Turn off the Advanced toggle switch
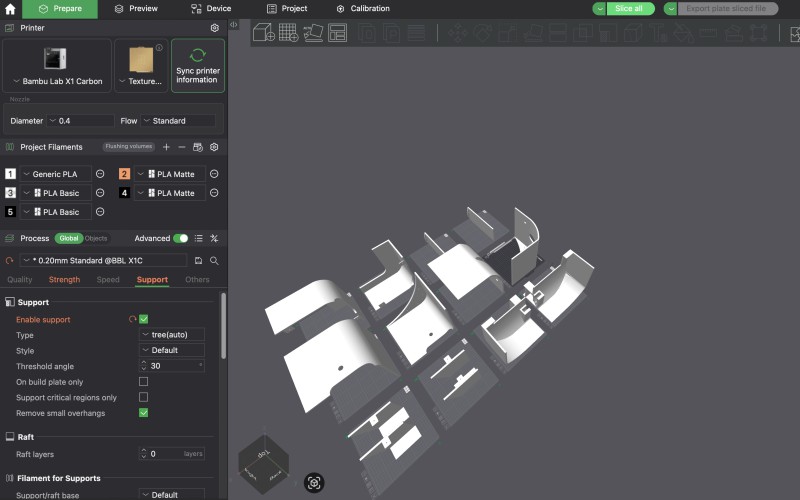 tap(181, 238)
